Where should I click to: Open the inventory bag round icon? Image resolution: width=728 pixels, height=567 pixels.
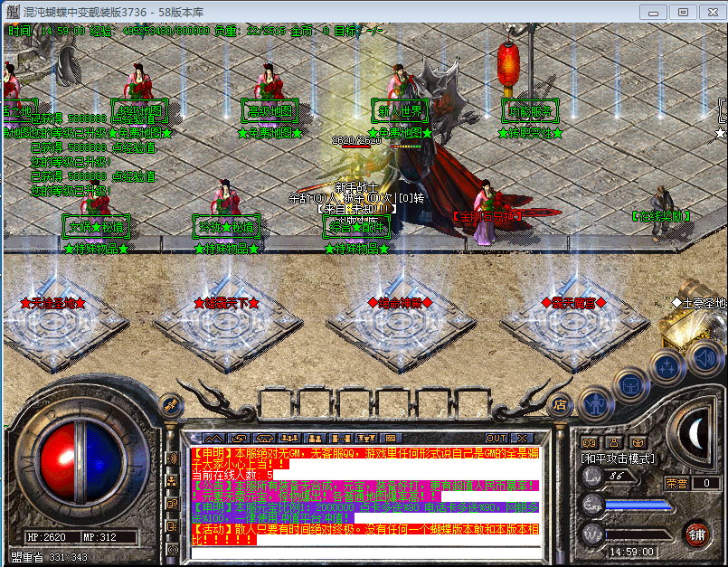[631, 385]
